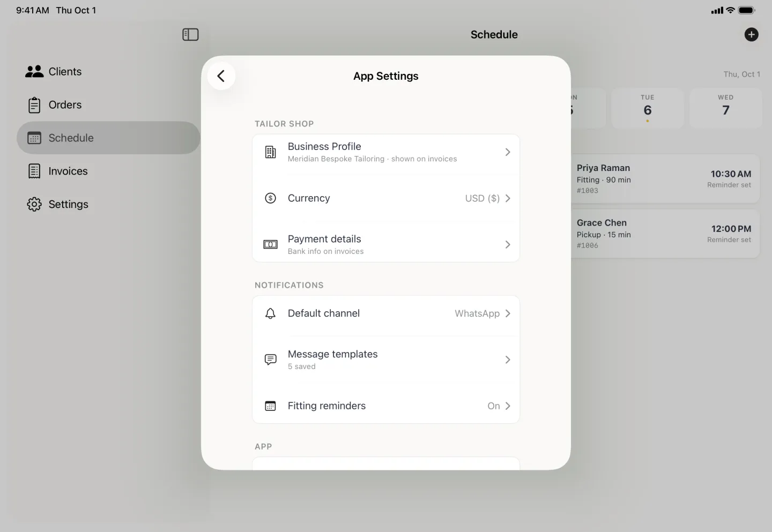
Task: Click the Currency dollar icon
Action: click(271, 198)
